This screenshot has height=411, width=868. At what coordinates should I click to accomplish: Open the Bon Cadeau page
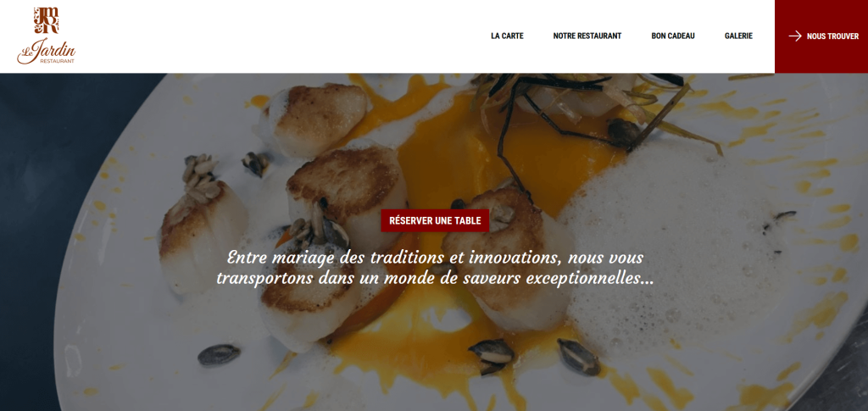click(673, 36)
